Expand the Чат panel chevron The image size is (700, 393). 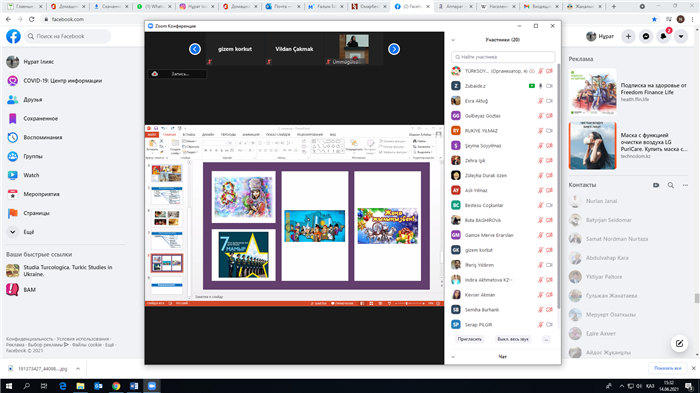tap(453, 357)
